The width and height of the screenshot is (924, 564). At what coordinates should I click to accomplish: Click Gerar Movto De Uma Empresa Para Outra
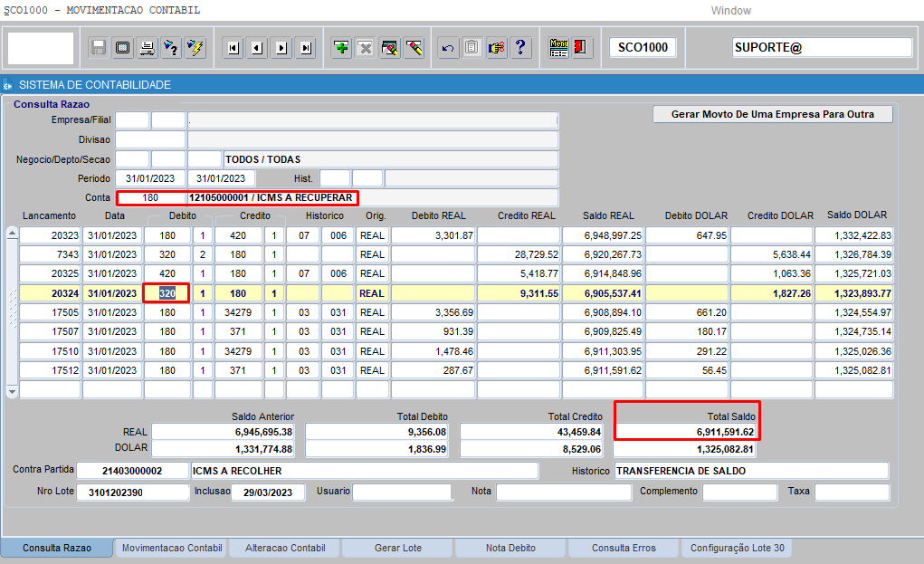tap(773, 114)
